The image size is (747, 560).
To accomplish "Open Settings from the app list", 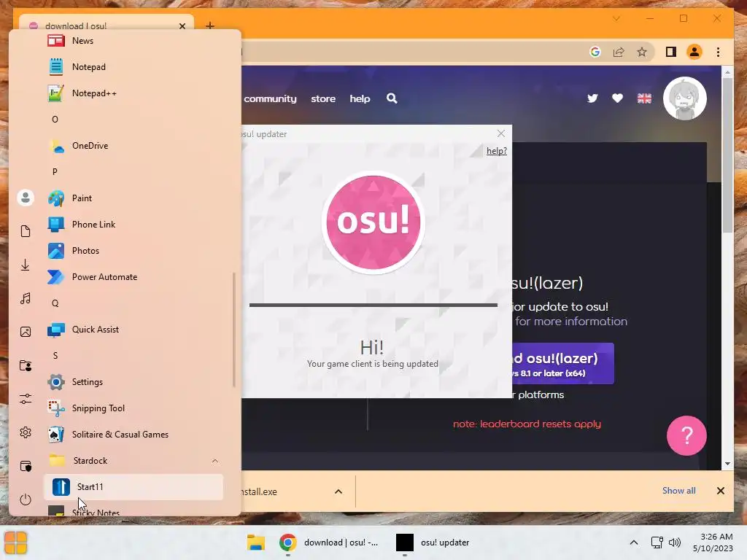I will pos(134,382).
